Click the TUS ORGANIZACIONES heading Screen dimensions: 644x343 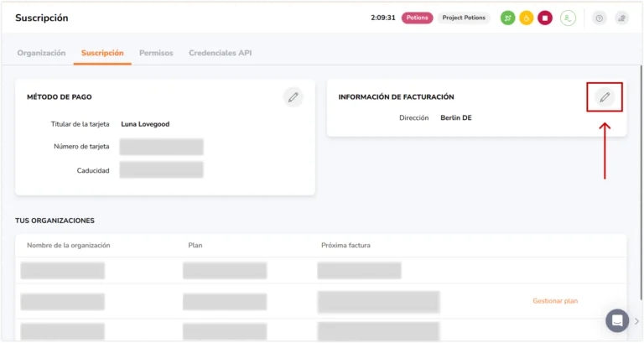[55, 221]
